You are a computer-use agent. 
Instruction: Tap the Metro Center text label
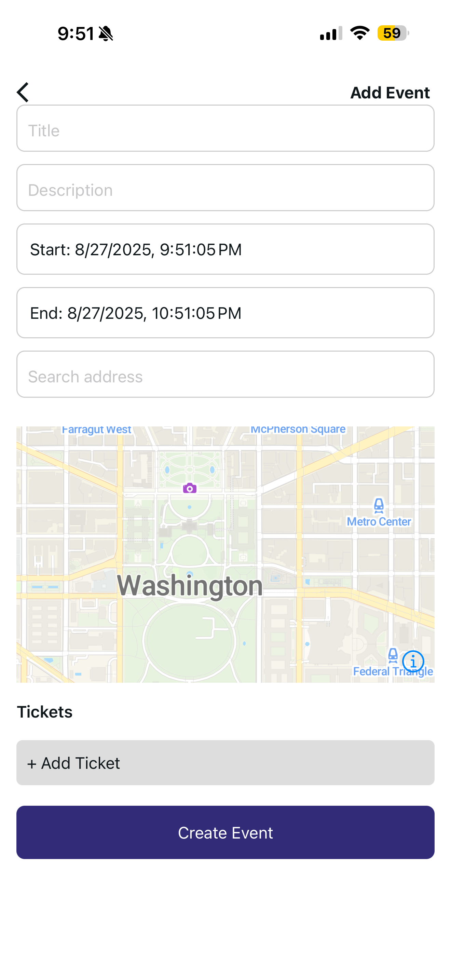click(379, 521)
